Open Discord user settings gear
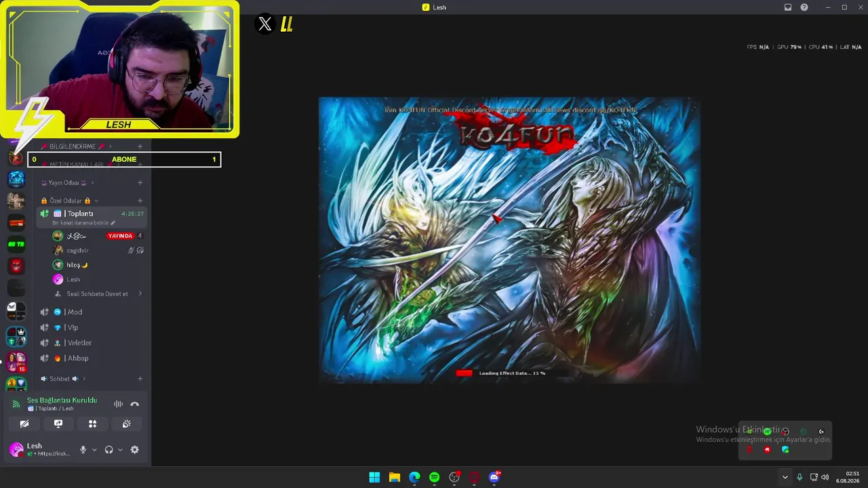The height and width of the screenshot is (488, 868). coord(134,449)
